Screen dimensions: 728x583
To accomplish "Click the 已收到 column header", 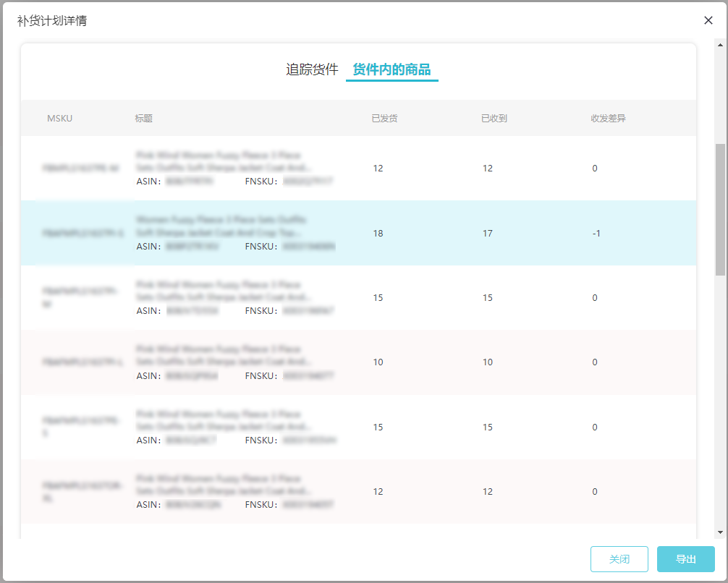I will point(494,118).
